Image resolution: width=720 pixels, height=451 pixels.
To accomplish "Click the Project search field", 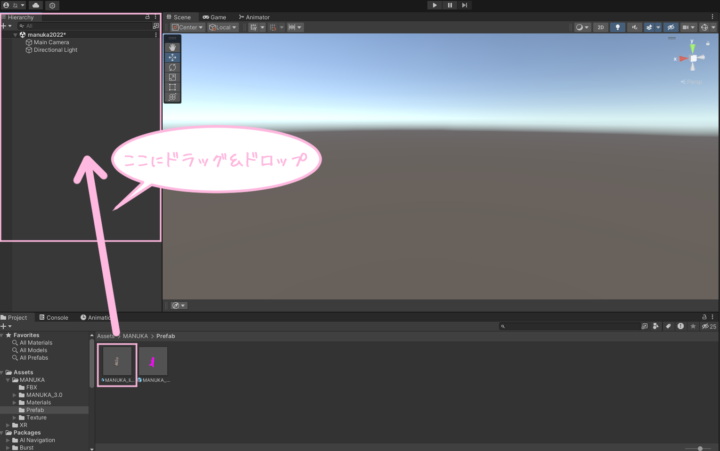I will [569, 326].
